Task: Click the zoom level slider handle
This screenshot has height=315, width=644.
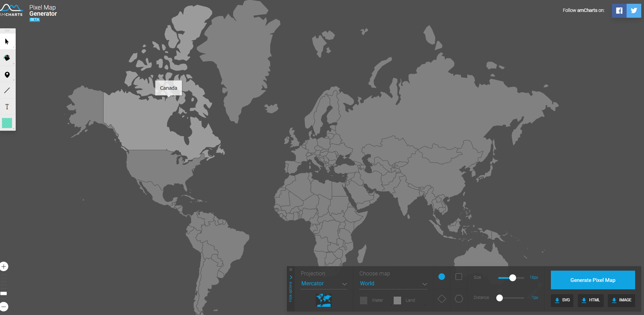Action: pyautogui.click(x=4, y=293)
